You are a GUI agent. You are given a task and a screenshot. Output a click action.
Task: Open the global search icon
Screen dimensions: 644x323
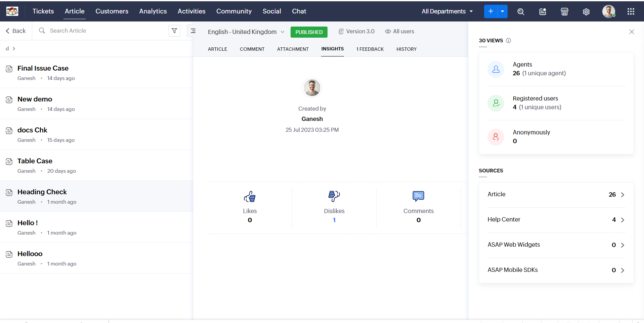click(521, 12)
